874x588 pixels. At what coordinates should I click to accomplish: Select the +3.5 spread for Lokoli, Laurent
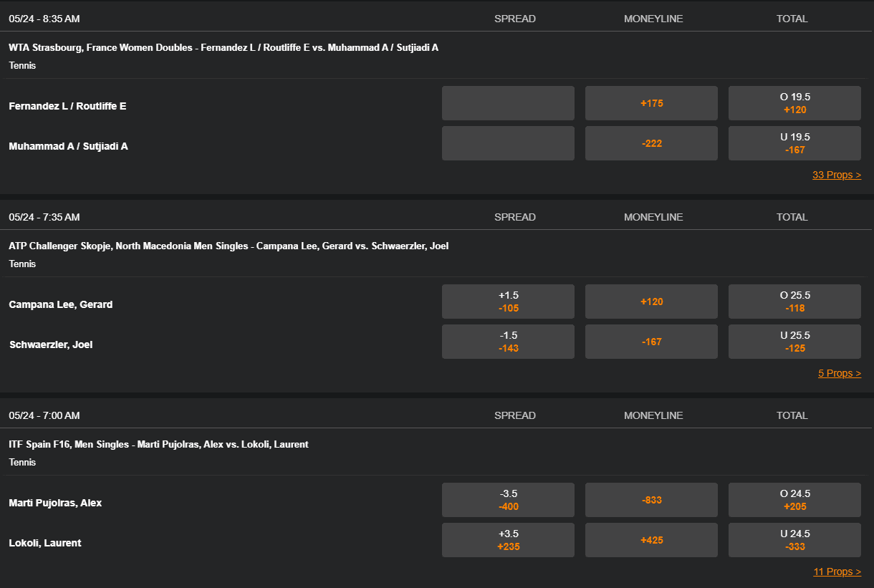tap(508, 539)
